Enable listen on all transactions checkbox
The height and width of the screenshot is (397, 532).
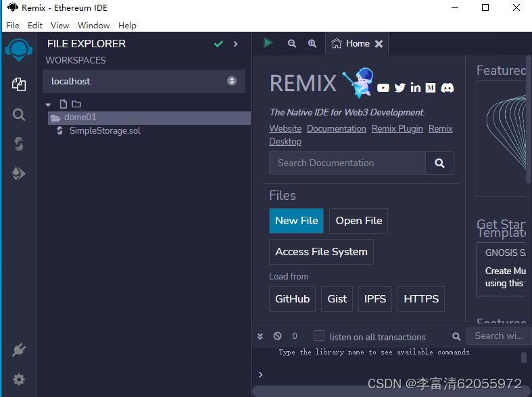tap(319, 336)
